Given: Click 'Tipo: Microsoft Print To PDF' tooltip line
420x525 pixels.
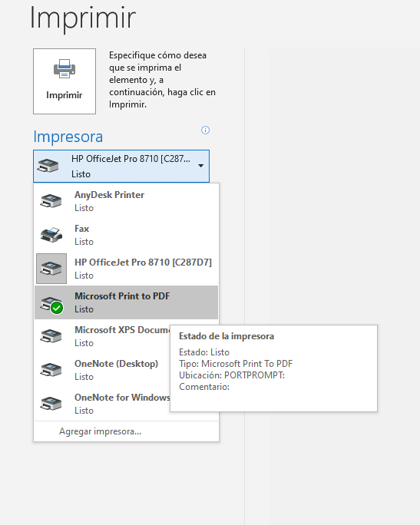Looking at the screenshot, I should pyautogui.click(x=236, y=364).
